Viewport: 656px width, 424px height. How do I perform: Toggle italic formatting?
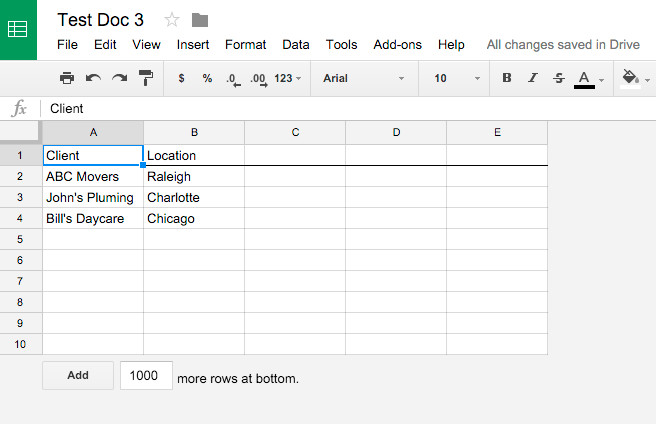(533, 78)
